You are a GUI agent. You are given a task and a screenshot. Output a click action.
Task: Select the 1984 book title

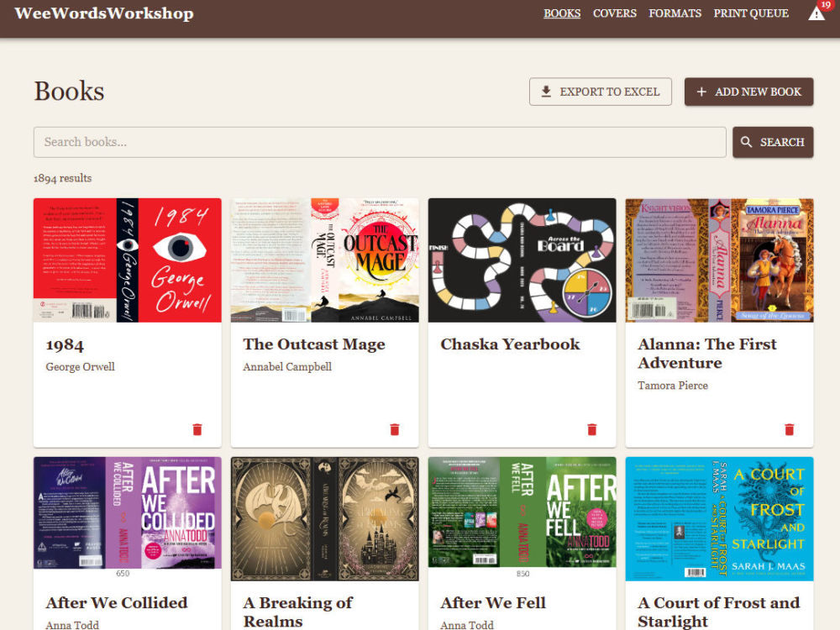coord(65,344)
